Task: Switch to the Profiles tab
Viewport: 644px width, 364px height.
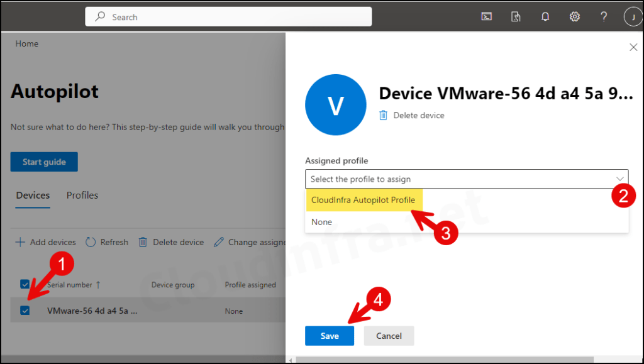Action: click(82, 196)
